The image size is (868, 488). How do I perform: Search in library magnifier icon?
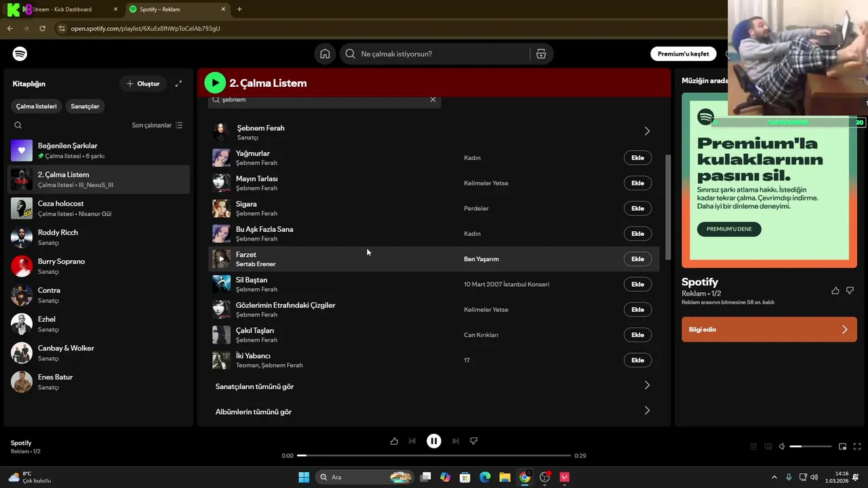pyautogui.click(x=18, y=125)
